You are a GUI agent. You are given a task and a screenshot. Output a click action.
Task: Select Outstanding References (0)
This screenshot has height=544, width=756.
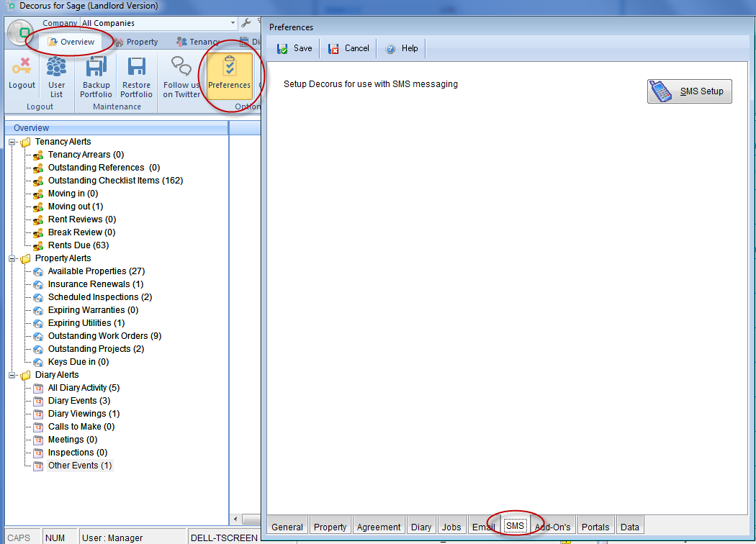(104, 168)
